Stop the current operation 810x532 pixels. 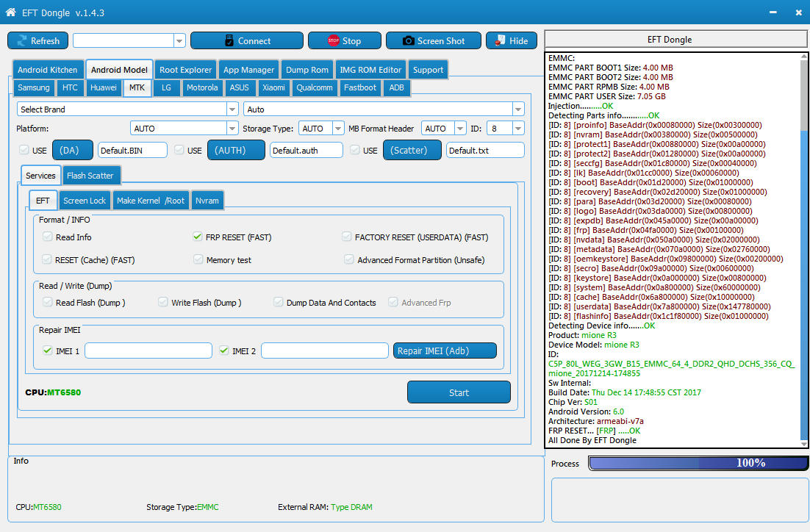click(344, 41)
